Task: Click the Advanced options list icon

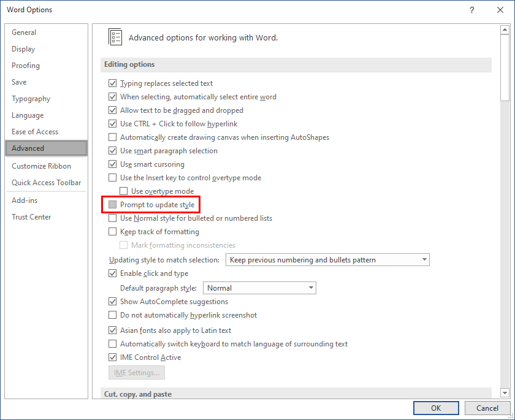Action: (115, 37)
